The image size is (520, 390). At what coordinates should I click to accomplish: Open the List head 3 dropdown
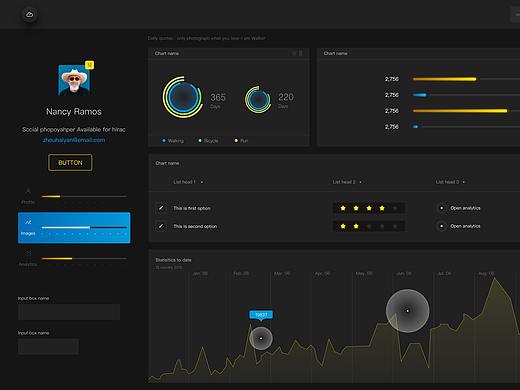click(x=450, y=182)
